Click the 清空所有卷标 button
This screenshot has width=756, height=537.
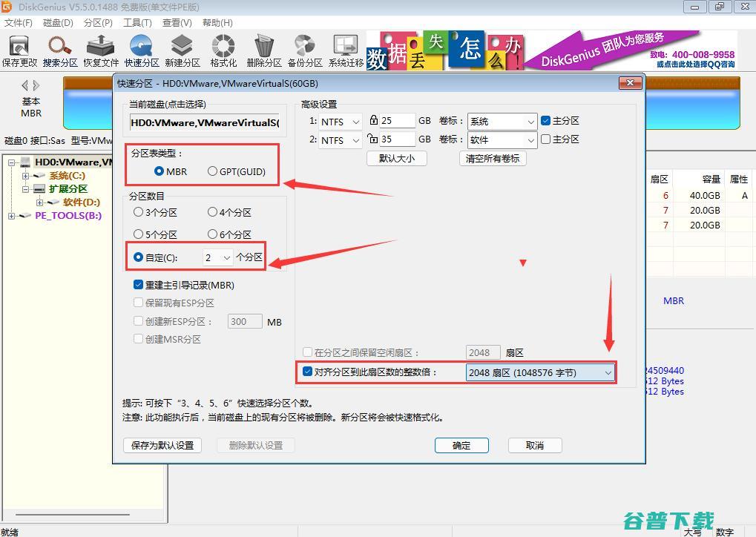click(491, 158)
